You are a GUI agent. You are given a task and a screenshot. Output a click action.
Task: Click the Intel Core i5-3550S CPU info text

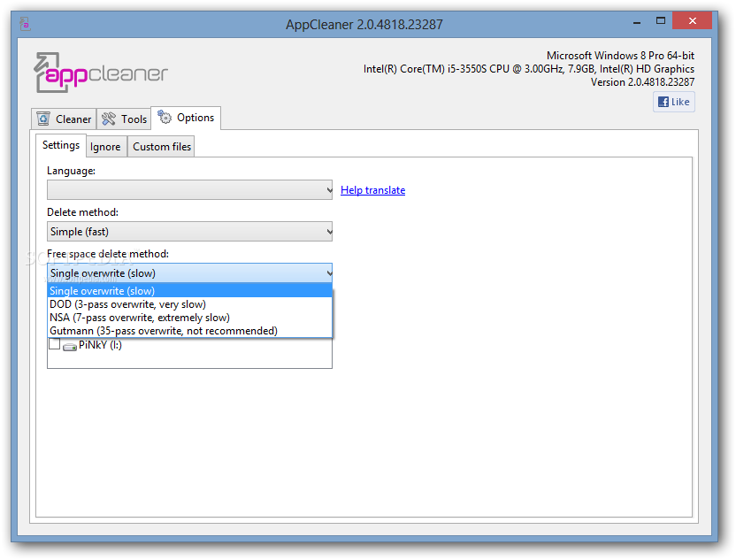point(528,69)
